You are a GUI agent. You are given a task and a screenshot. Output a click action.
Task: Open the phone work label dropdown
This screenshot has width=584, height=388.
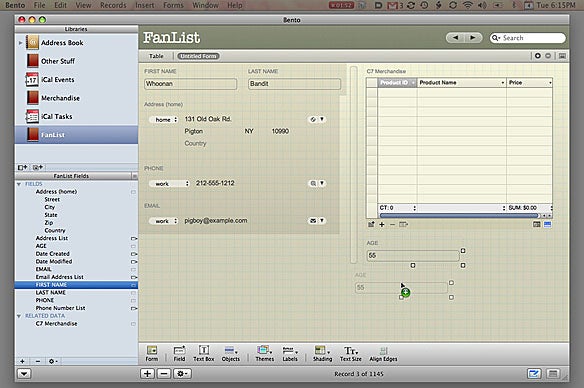coord(169,184)
